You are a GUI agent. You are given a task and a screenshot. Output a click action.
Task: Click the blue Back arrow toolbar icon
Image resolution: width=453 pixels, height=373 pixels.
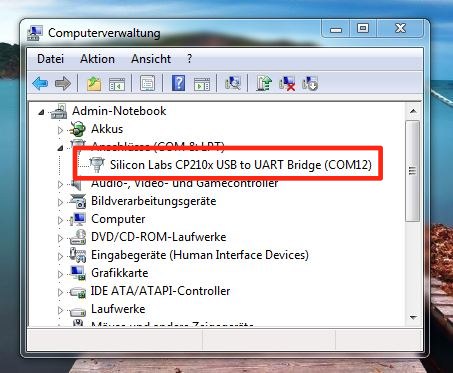coord(40,83)
